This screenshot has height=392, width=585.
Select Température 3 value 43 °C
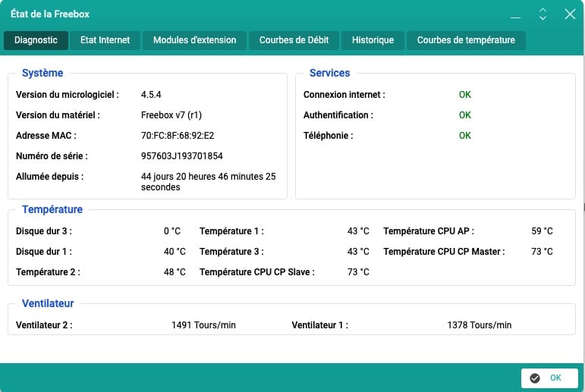point(358,252)
